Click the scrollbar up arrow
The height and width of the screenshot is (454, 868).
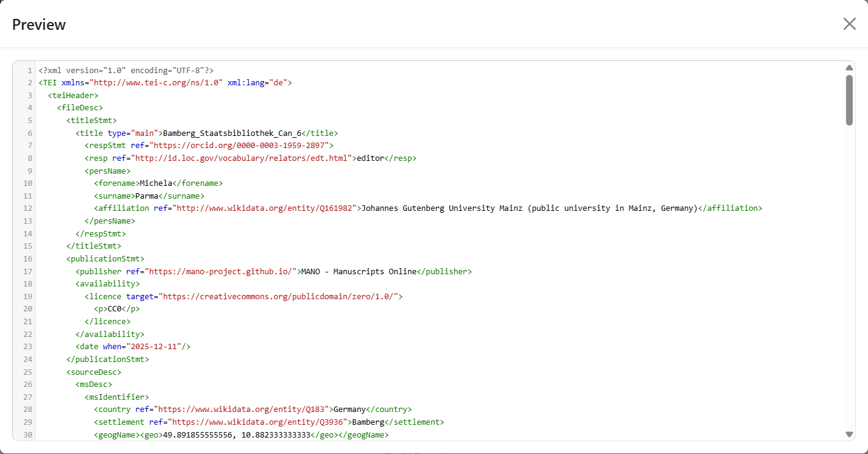pyautogui.click(x=850, y=68)
